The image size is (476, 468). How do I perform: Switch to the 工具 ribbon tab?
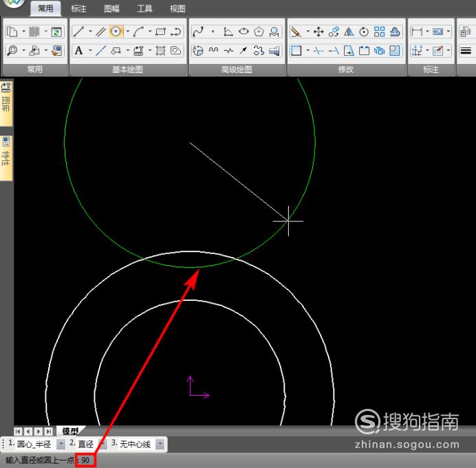tap(144, 8)
